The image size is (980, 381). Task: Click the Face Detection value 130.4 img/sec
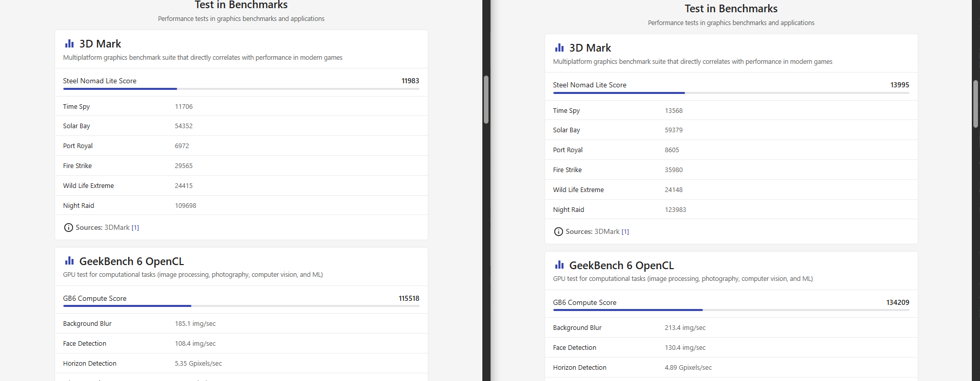click(x=685, y=348)
